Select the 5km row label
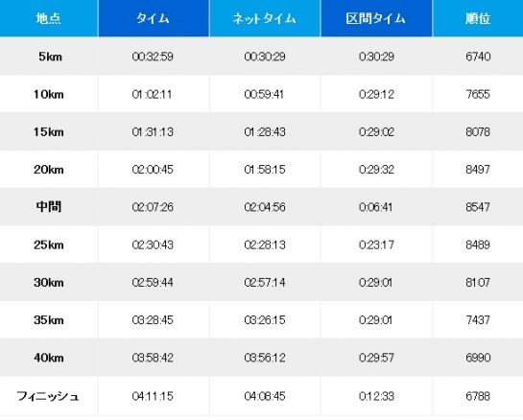Screen dimensions: 523x420 point(50,57)
